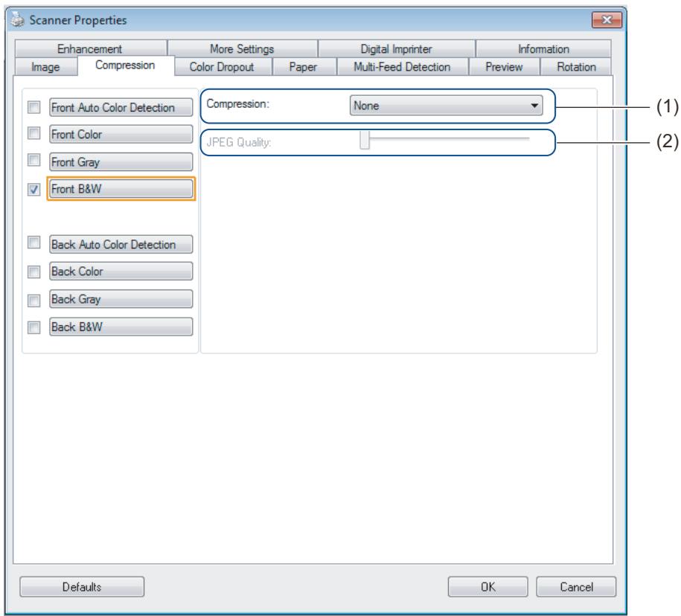Click the Front Color button

tap(121, 134)
